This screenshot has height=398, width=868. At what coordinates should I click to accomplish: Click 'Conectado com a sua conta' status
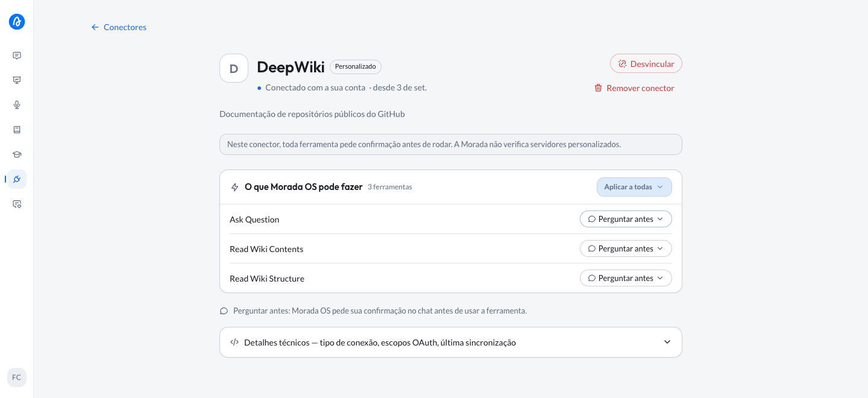(315, 87)
